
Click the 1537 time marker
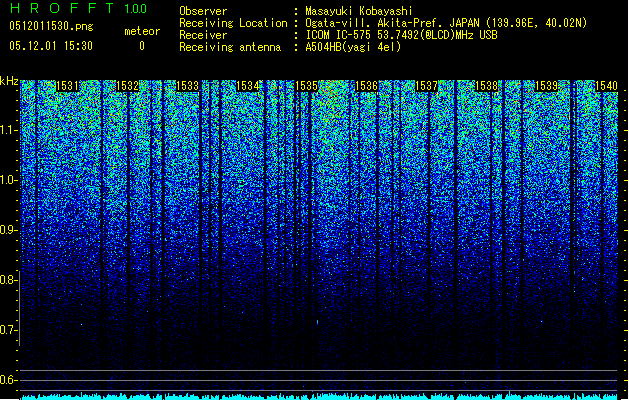(426, 86)
